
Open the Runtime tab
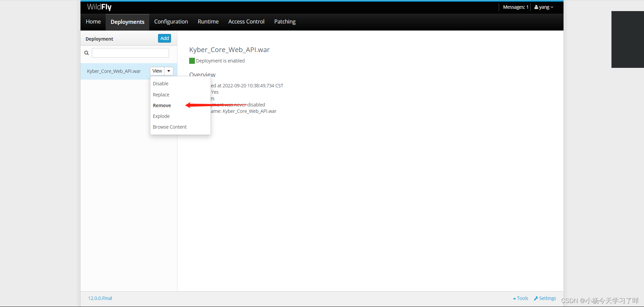208,21
